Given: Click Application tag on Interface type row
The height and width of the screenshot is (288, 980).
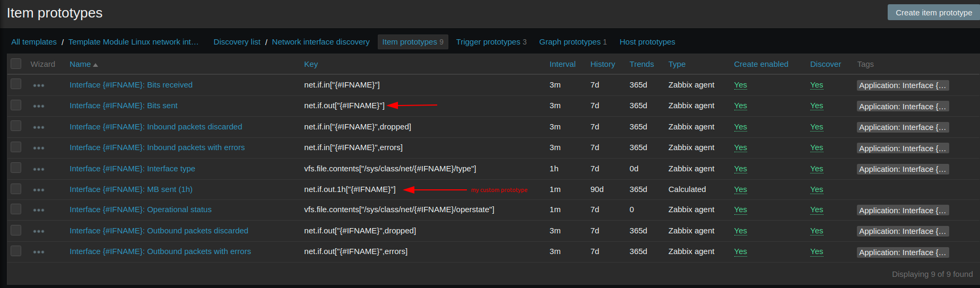Looking at the screenshot, I should [903, 169].
